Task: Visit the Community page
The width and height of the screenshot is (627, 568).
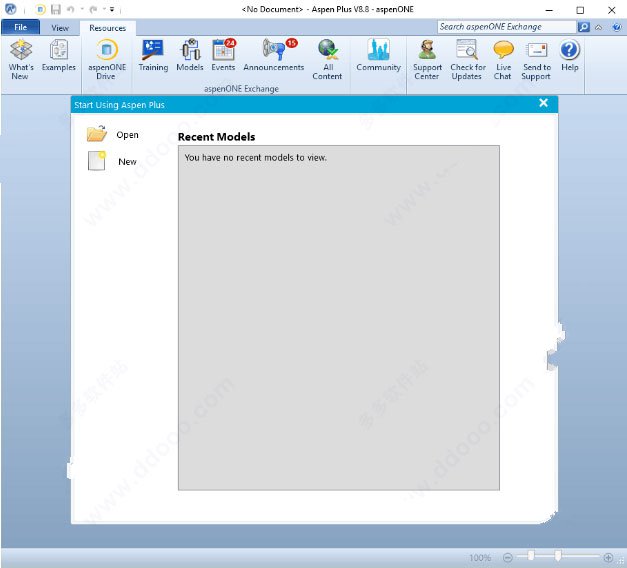Action: pos(378,56)
